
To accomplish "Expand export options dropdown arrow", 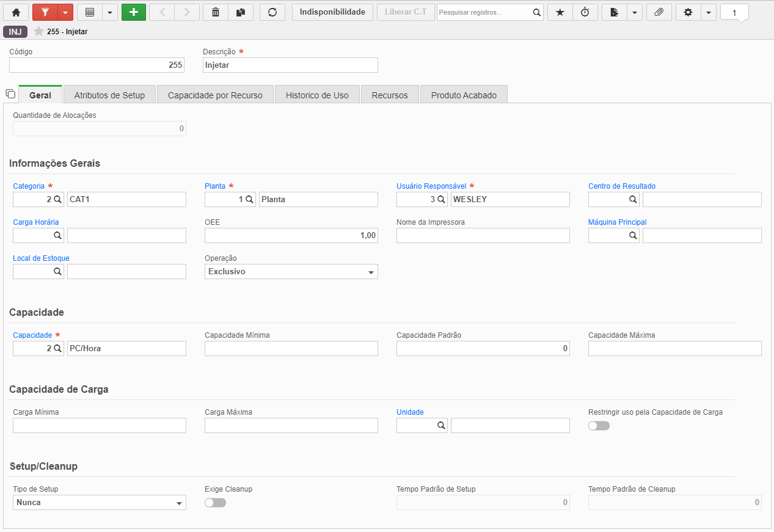I will click(635, 12).
